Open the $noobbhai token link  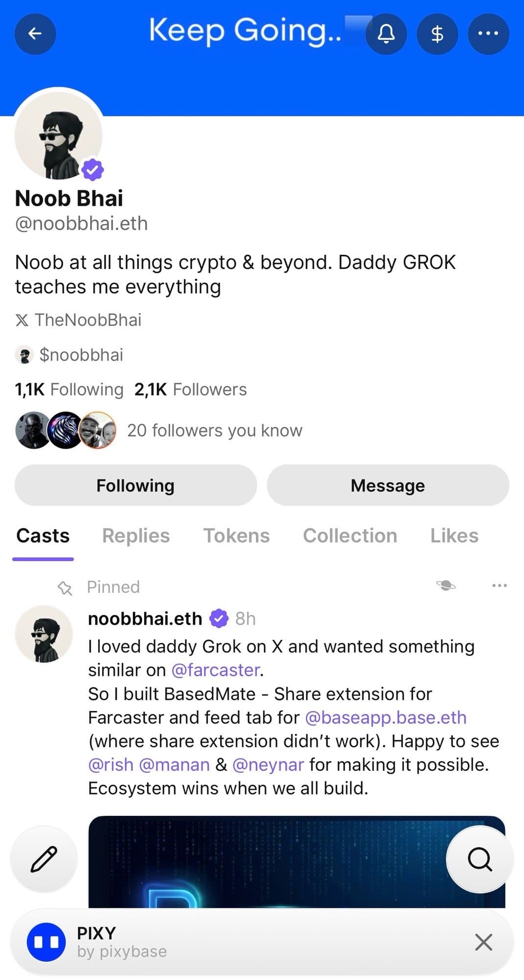click(80, 355)
